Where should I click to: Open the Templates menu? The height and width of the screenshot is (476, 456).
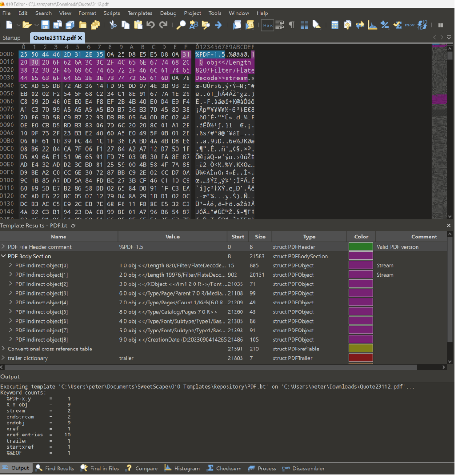click(x=140, y=13)
